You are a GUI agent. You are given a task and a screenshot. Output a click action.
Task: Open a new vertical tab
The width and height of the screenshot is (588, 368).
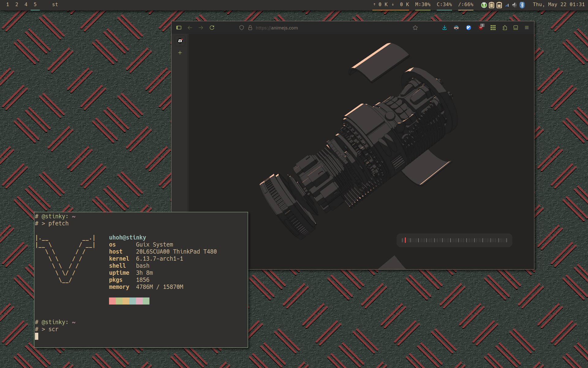pyautogui.click(x=180, y=53)
